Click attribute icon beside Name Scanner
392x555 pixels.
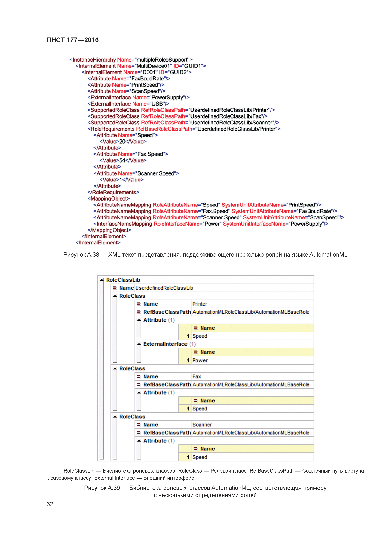coord(139,424)
